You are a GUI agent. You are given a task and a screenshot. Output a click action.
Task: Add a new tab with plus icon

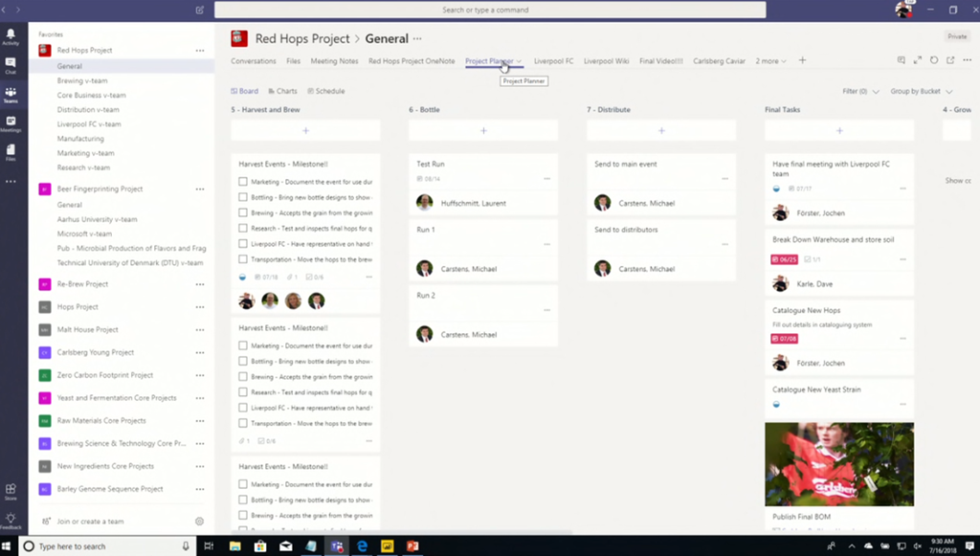tap(802, 61)
